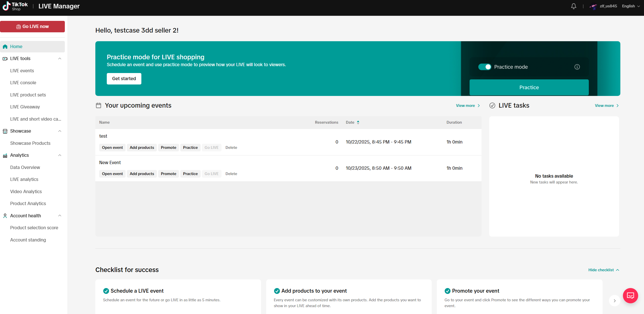Click the notification bell icon
Screen dimensions: 644x314
(x=574, y=6)
